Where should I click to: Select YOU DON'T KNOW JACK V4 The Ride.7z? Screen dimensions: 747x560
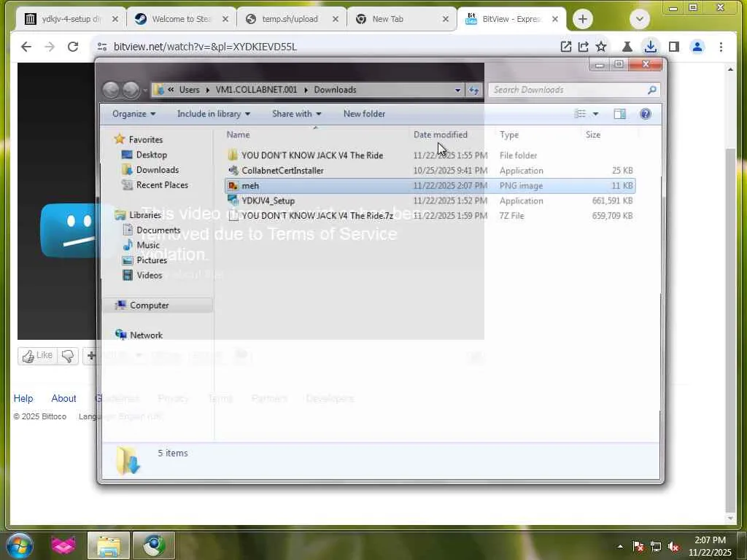pos(430,216)
